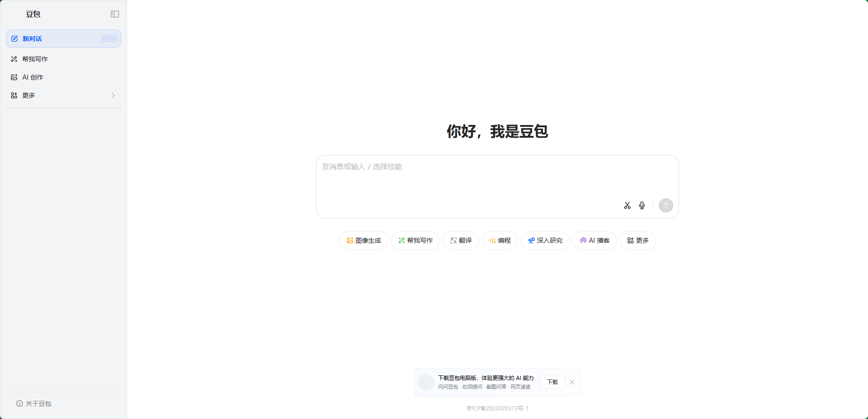The width and height of the screenshot is (868, 419).
Task: Expand the sidebar 更多 chevron arrow
Action: 113,95
